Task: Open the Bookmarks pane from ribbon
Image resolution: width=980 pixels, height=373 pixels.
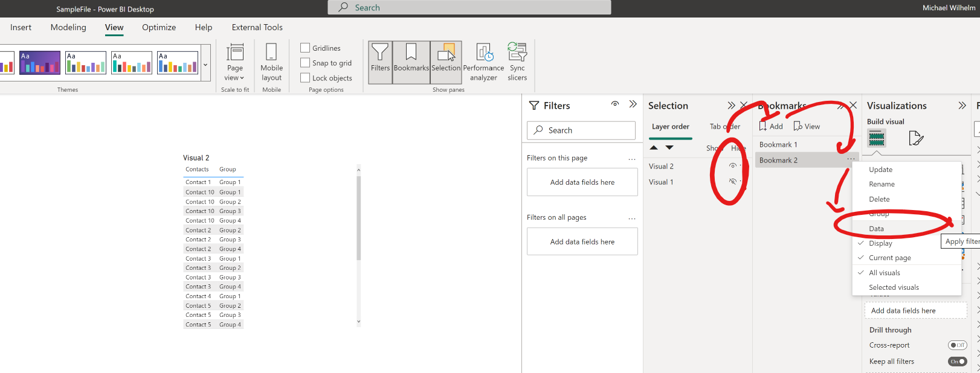Action: (411, 62)
